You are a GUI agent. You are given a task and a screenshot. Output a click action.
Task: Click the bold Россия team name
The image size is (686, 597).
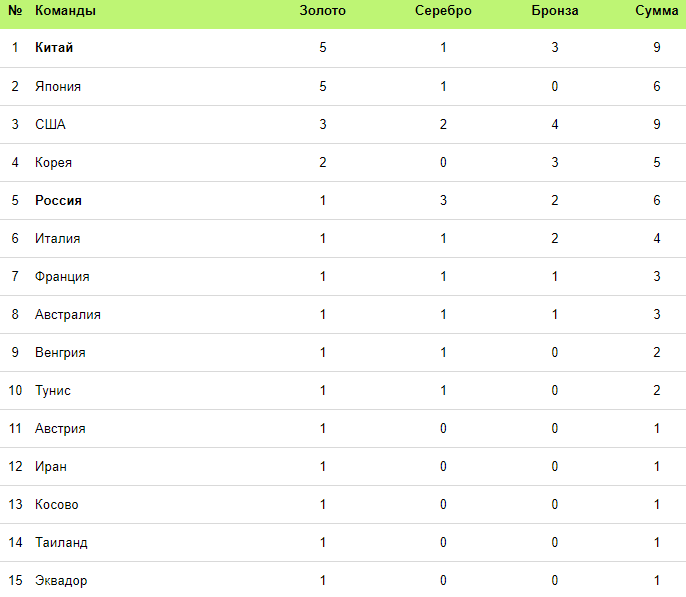coord(58,200)
